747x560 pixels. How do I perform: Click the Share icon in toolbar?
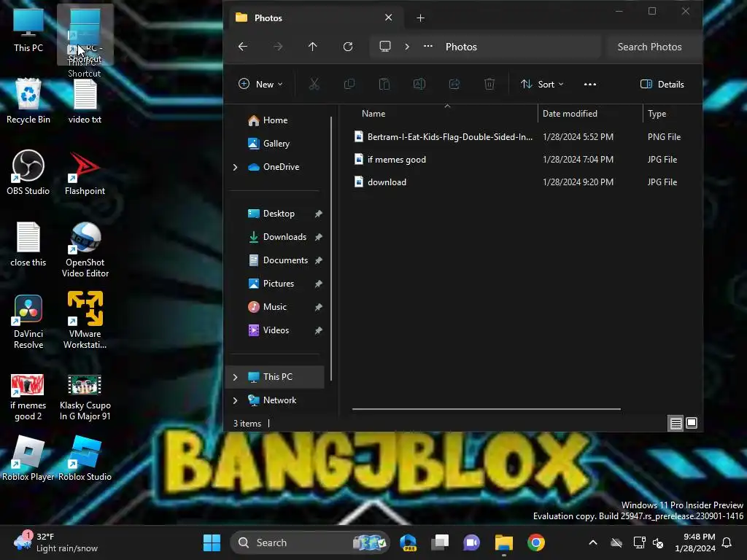454,85
